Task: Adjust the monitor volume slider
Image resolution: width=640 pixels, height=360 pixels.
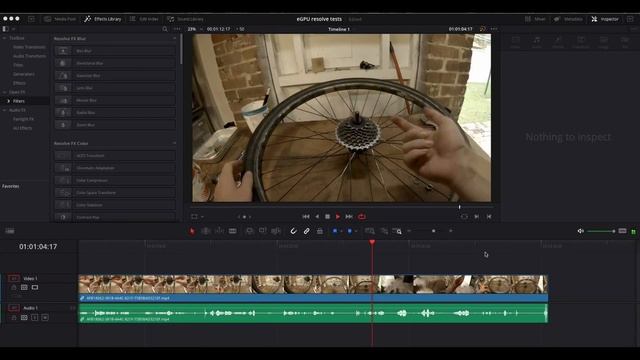Action: coord(601,231)
